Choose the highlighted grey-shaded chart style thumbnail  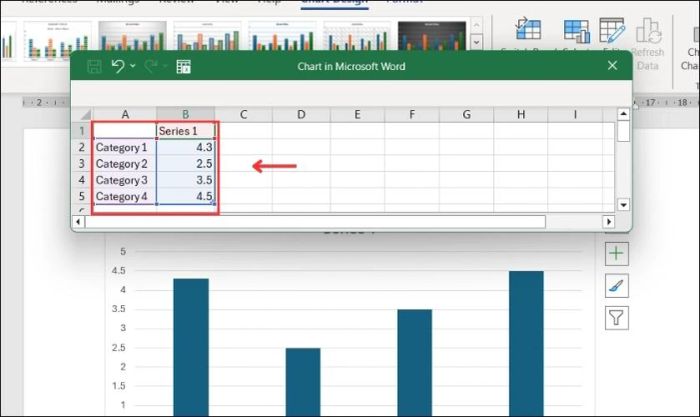click(x=133, y=36)
